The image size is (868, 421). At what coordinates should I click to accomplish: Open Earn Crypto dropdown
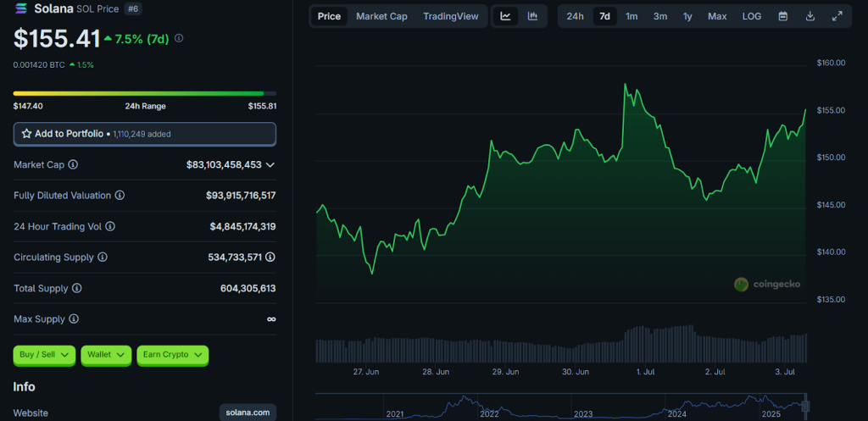(x=173, y=355)
